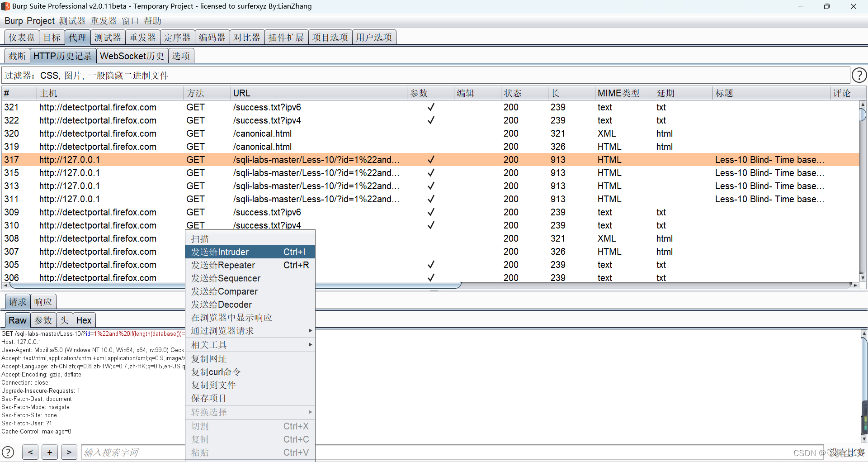Select history row 309 detectportal request
The height and width of the screenshot is (462, 868).
[x=430, y=212]
